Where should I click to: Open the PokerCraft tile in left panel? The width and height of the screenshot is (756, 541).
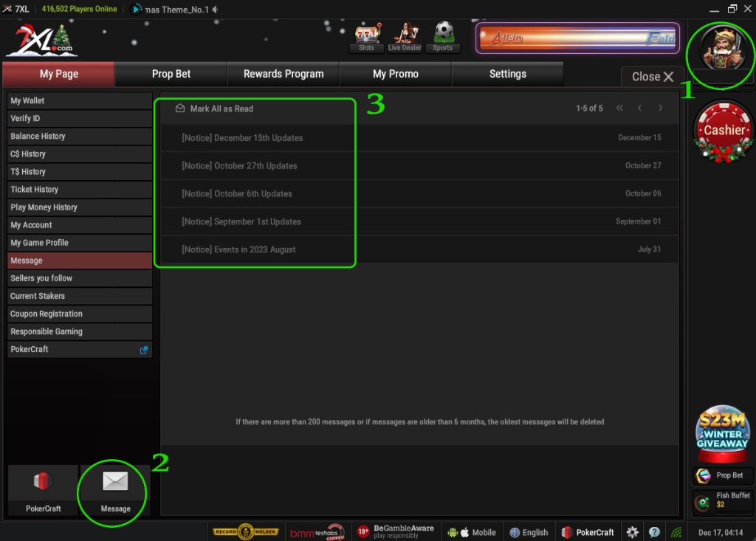[43, 491]
